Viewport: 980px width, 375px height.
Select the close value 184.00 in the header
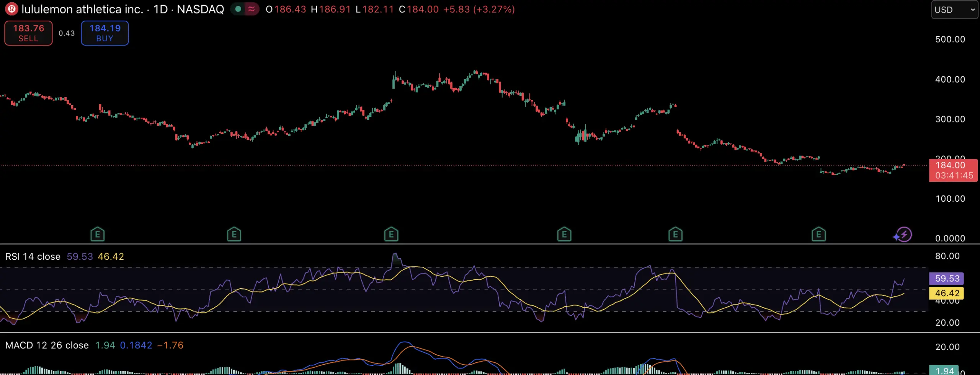[x=423, y=9]
